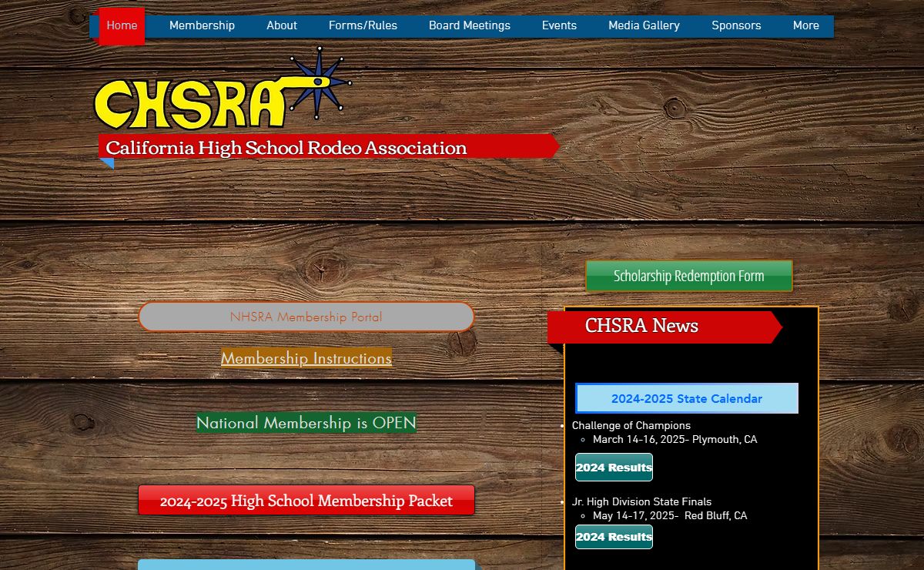Click the National Membership is OPEN text
The image size is (924, 570).
point(306,423)
